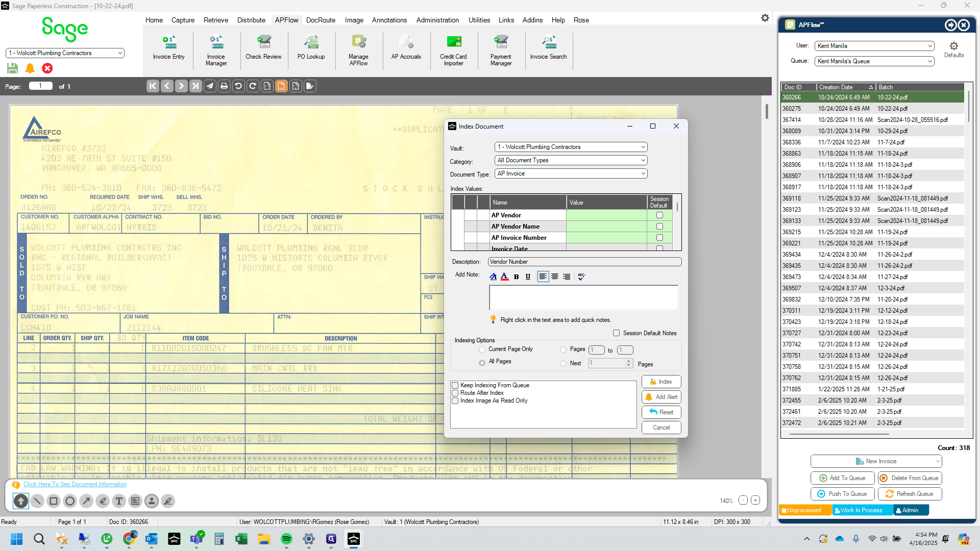Image resolution: width=980 pixels, height=551 pixels.
Task: Open PO Lookup tool
Action: [x=311, y=47]
